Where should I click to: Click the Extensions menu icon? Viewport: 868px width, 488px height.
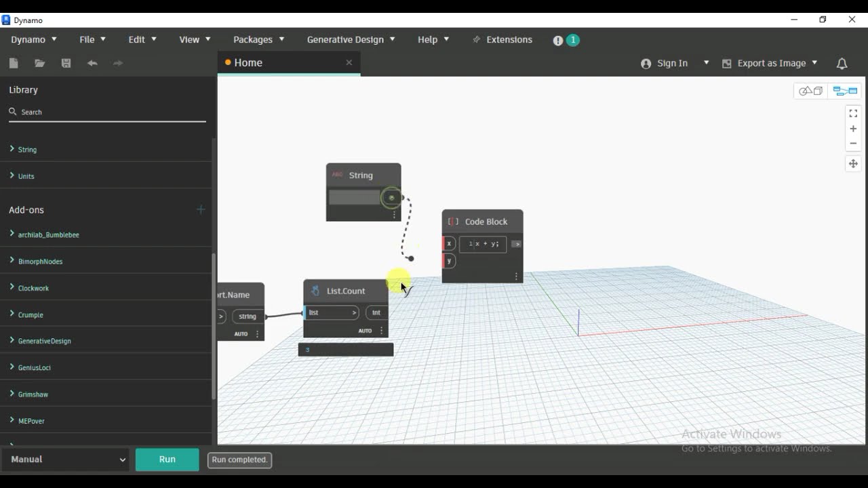click(477, 40)
